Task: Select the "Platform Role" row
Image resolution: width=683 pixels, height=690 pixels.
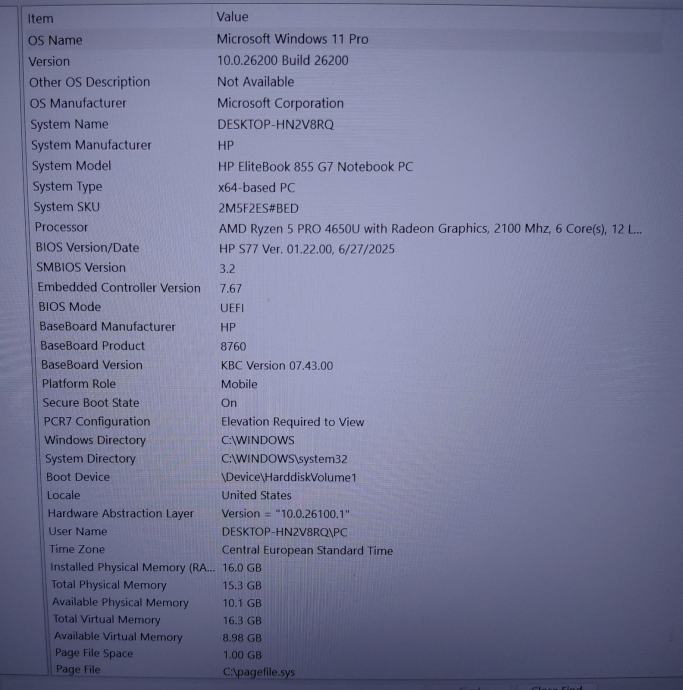Action: tap(343, 384)
